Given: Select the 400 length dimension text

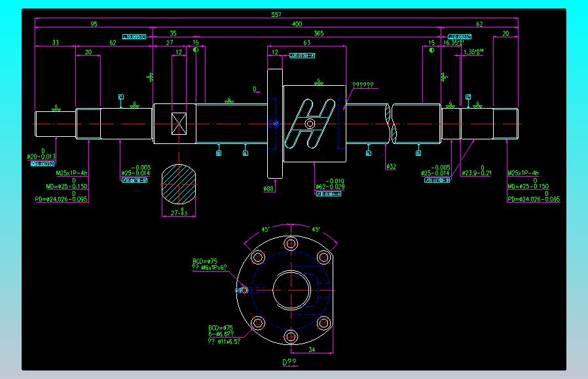Looking at the screenshot, I should (297, 24).
